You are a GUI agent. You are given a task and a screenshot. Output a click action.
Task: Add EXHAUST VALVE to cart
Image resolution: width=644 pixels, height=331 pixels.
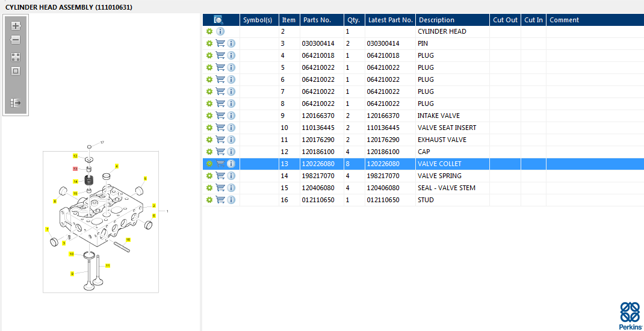(x=220, y=140)
